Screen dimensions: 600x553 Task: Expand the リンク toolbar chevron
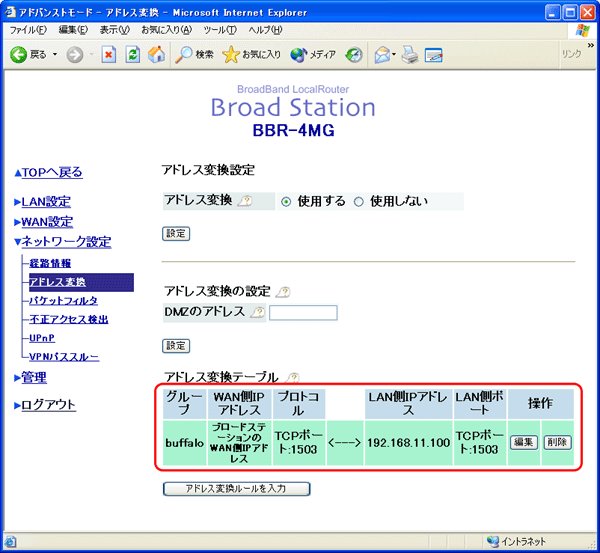click(x=591, y=46)
